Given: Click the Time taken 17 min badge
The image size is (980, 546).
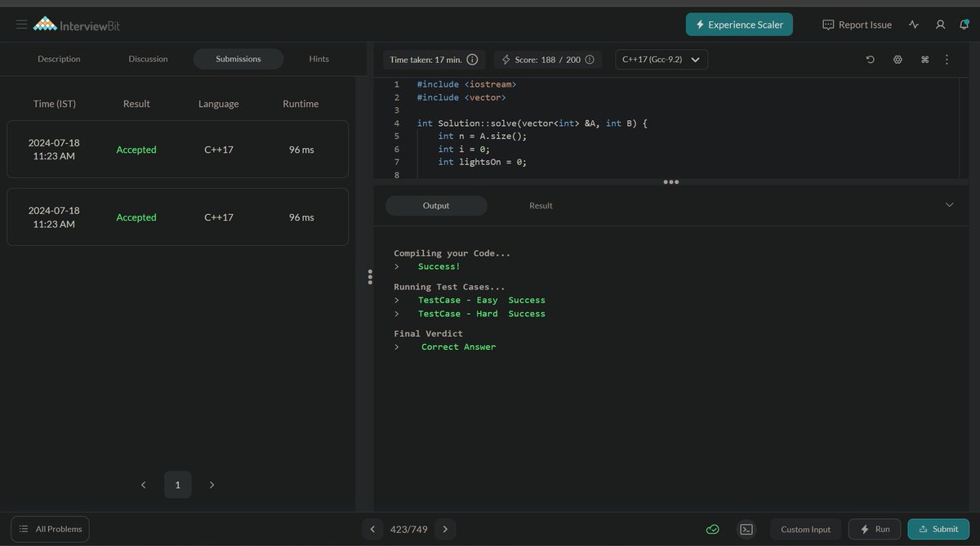Looking at the screenshot, I should point(434,60).
